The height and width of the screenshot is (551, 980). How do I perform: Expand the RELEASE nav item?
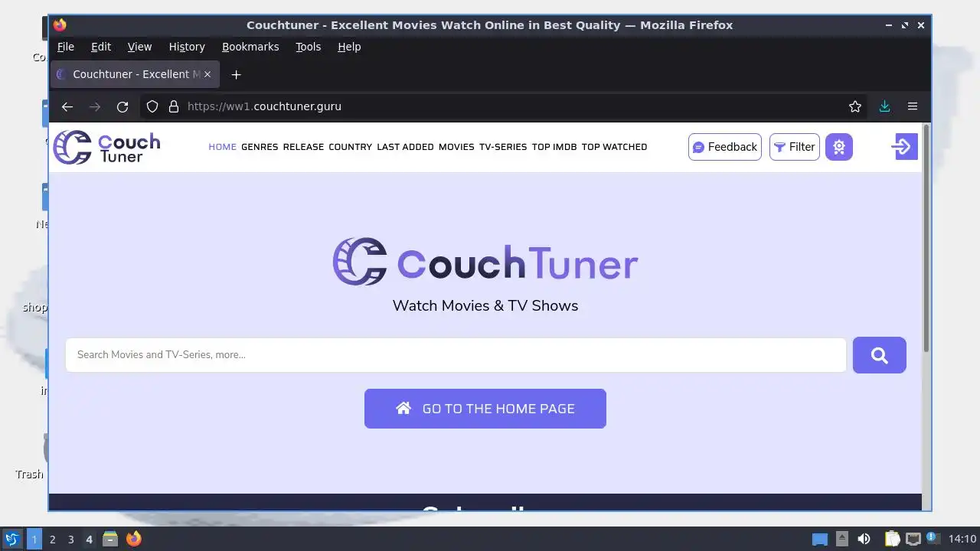303,147
